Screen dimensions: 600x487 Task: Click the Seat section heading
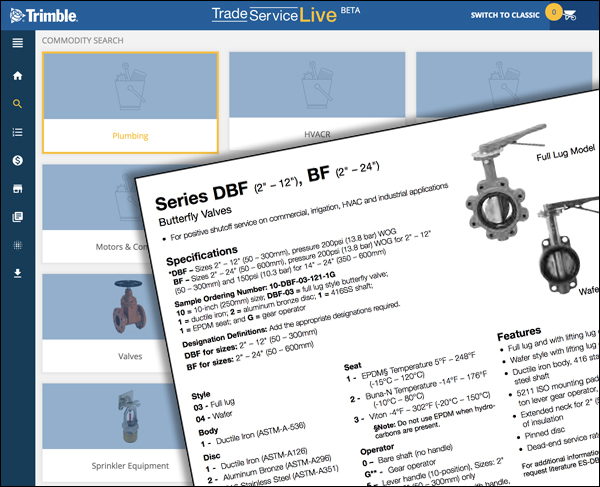[352, 366]
